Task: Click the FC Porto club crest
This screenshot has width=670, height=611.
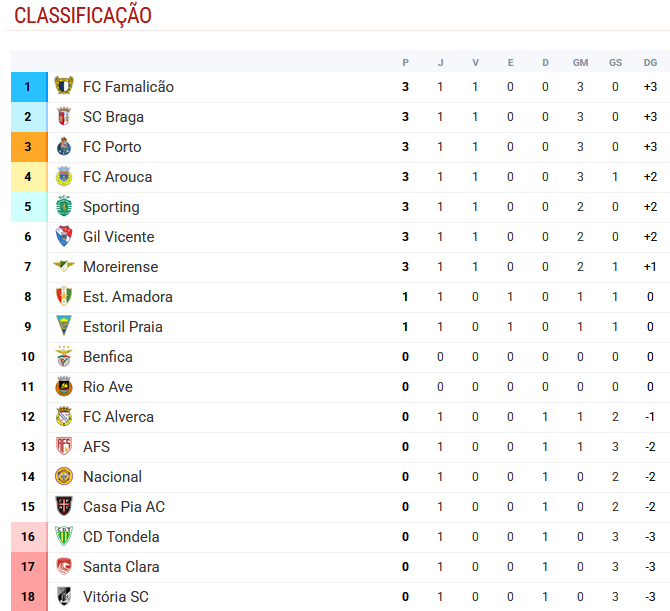Action: pos(64,147)
